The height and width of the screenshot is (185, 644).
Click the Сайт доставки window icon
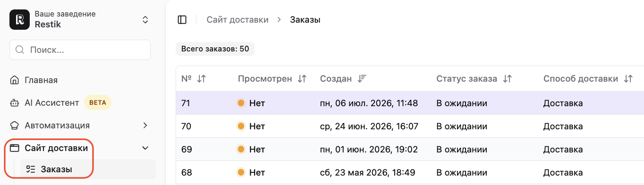tap(15, 148)
